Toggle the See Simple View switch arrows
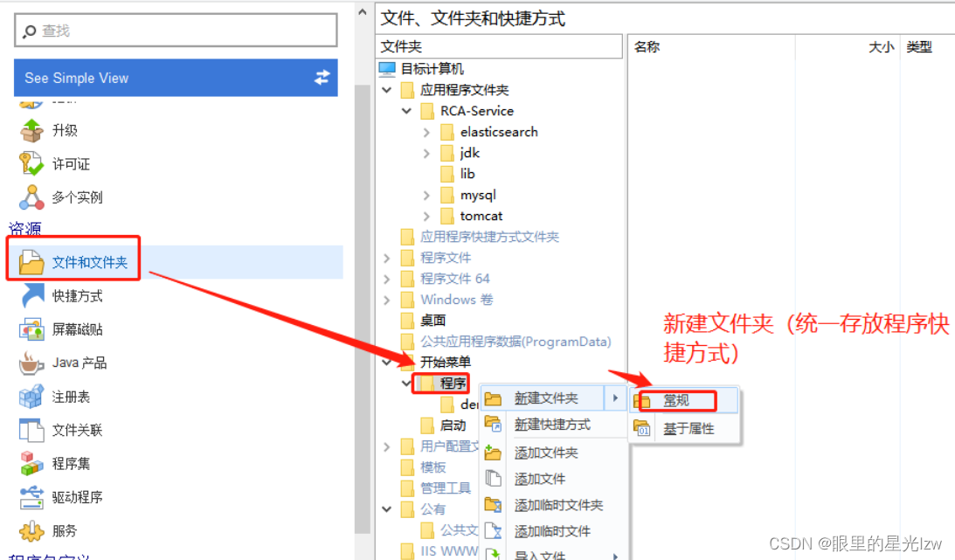955x560 pixels. pyautogui.click(x=322, y=77)
